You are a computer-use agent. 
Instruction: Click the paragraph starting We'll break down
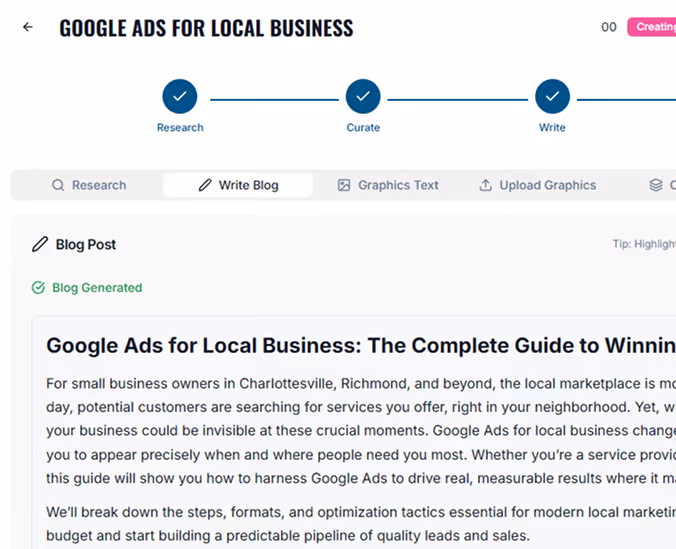(361, 524)
